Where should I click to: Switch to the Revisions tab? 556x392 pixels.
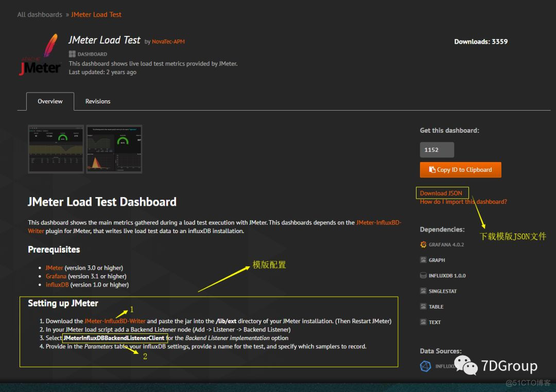pos(98,101)
